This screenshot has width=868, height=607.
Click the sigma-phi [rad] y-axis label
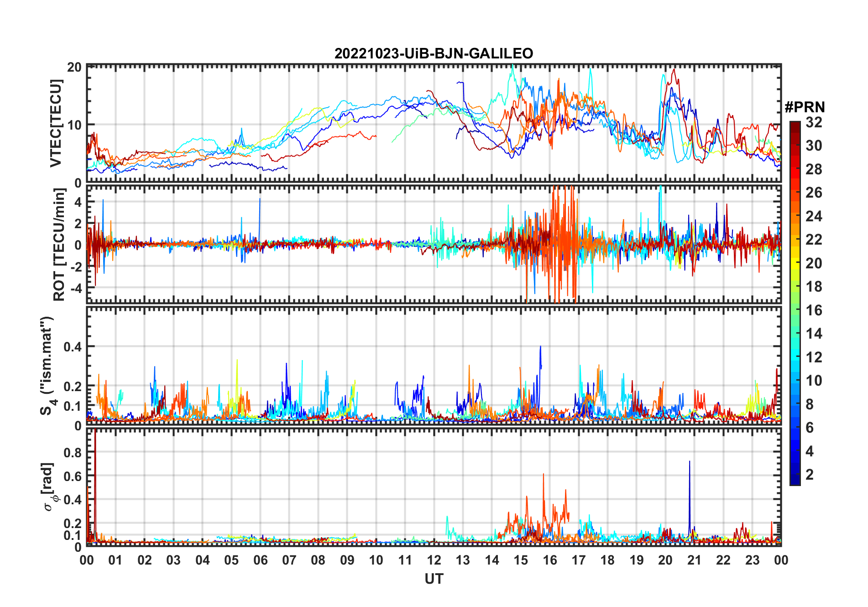pyautogui.click(x=49, y=487)
